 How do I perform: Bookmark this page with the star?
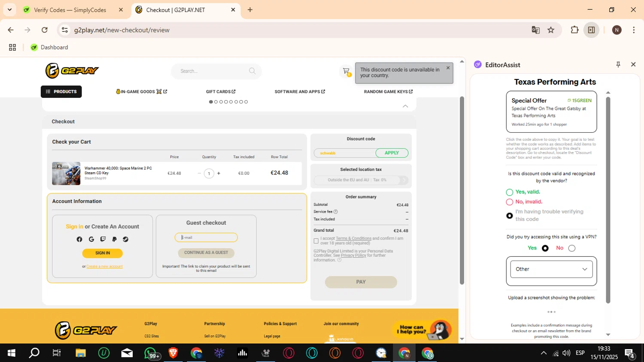(551, 30)
